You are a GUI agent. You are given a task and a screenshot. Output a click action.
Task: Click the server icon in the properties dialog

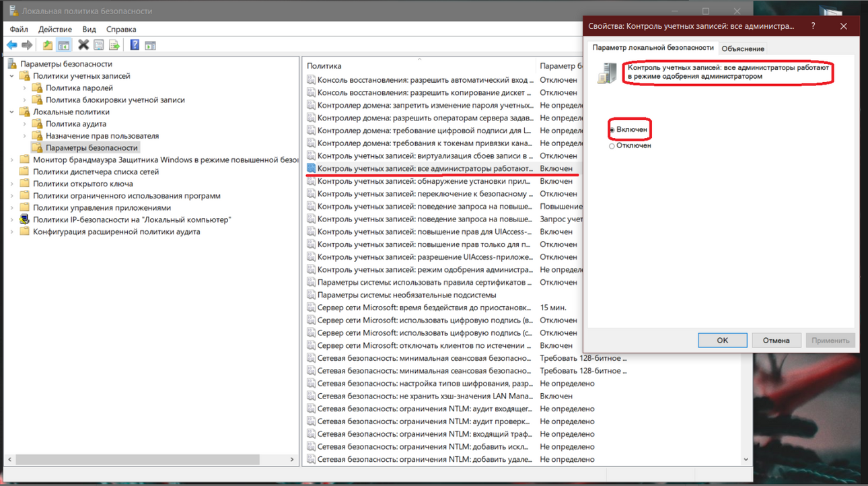(x=607, y=73)
